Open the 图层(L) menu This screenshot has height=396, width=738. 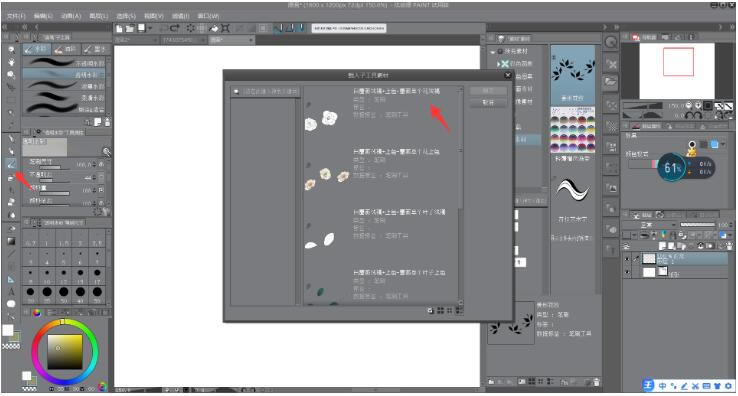(x=98, y=16)
